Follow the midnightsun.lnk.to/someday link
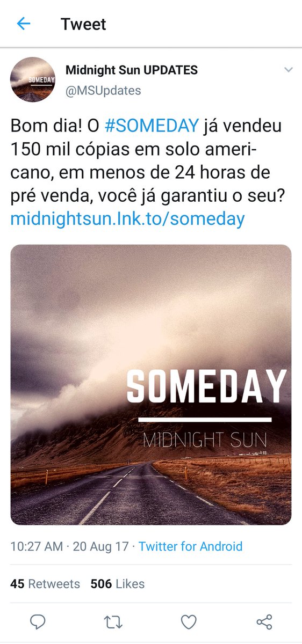 [x=127, y=218]
